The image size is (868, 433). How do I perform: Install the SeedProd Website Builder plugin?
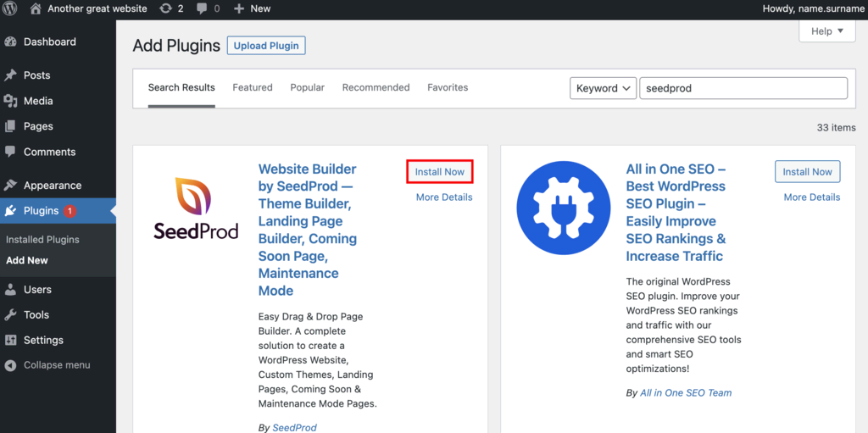(439, 172)
